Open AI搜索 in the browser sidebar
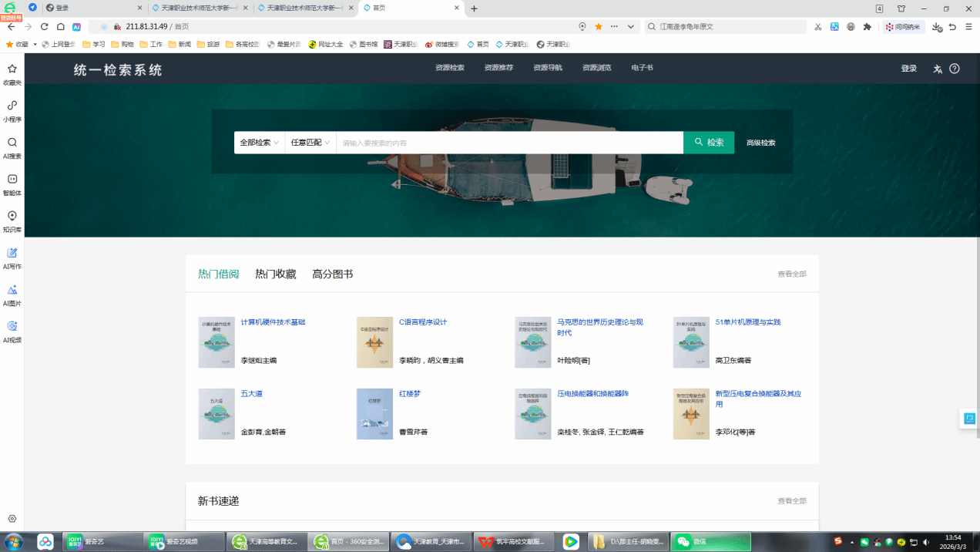This screenshot has width=980, height=552. [x=12, y=147]
